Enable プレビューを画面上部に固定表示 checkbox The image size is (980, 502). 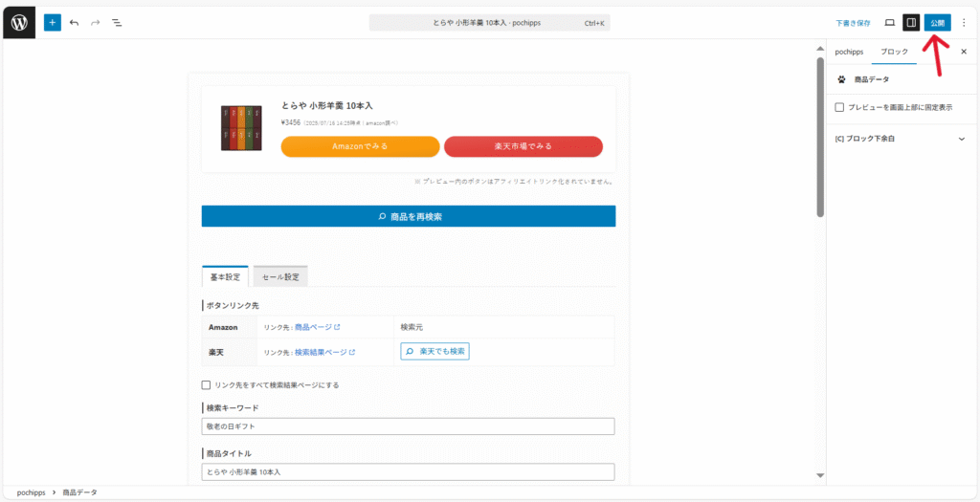839,107
